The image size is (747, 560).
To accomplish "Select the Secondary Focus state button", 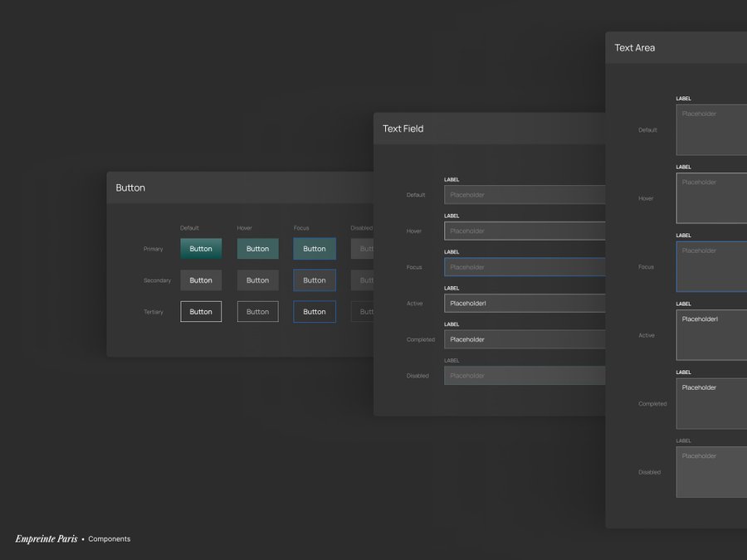I will tap(315, 280).
